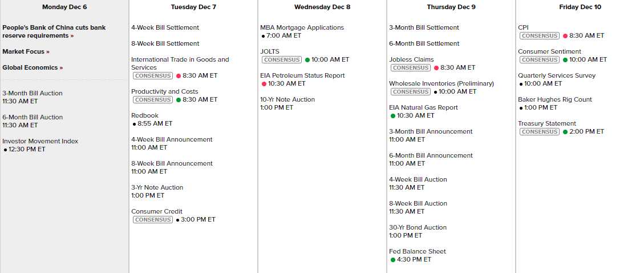The image size is (644, 273).
Task: Click the Consumer Sentiment green dot
Action: (x=565, y=59)
